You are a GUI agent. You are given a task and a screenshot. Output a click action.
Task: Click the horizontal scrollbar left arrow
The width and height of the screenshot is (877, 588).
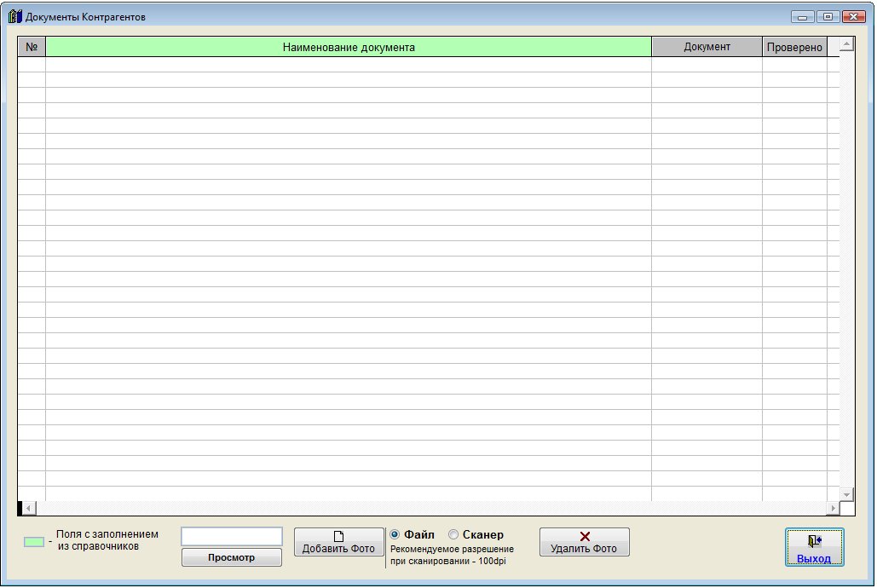[x=29, y=508]
